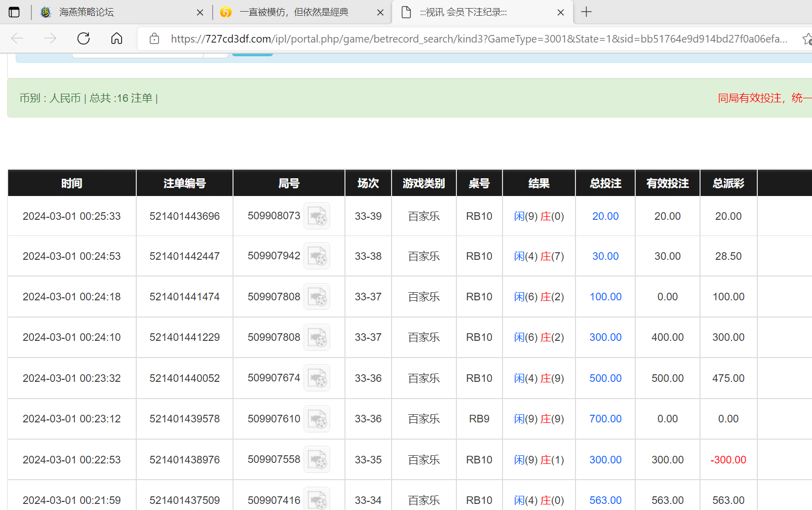Click the 结果 column header
The image size is (812, 510).
[539, 183]
